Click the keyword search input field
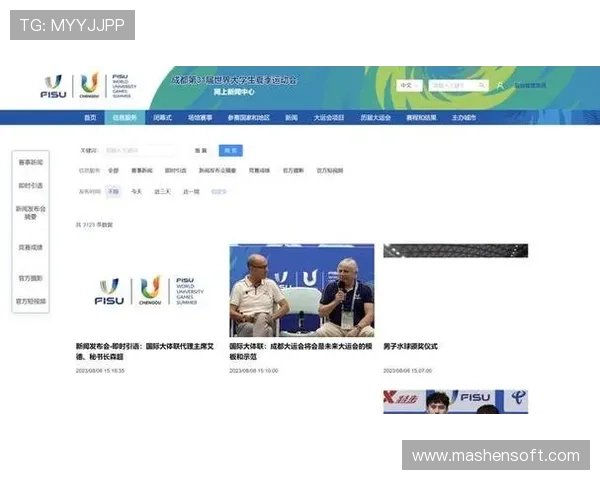The height and width of the screenshot is (480, 600). (144, 151)
